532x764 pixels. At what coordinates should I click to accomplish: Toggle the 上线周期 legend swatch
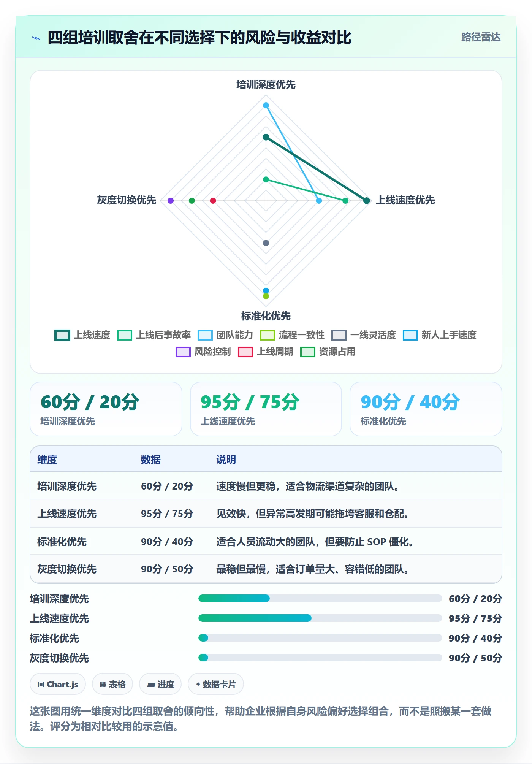click(245, 352)
